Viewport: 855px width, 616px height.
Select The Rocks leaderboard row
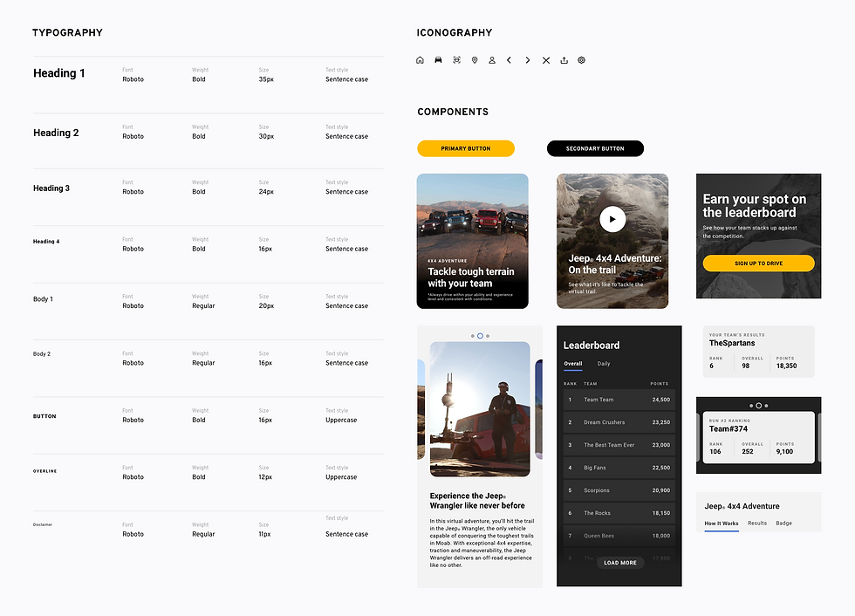(x=619, y=513)
